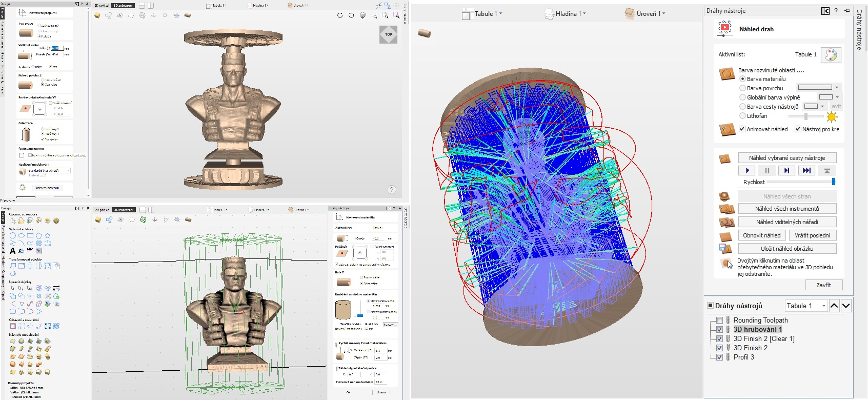Screen dimensions: 868x400
Task: Click the scissors trim tool icon
Action: pyautogui.click(x=48, y=296)
